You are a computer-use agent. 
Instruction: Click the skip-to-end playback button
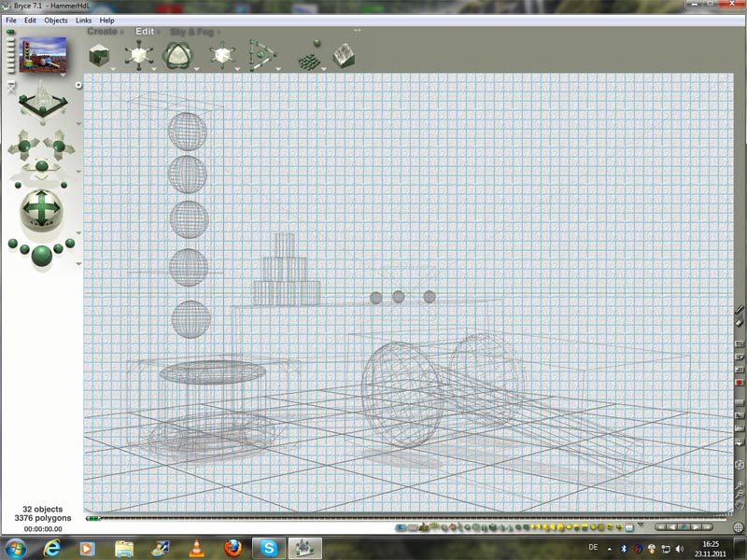[707, 527]
